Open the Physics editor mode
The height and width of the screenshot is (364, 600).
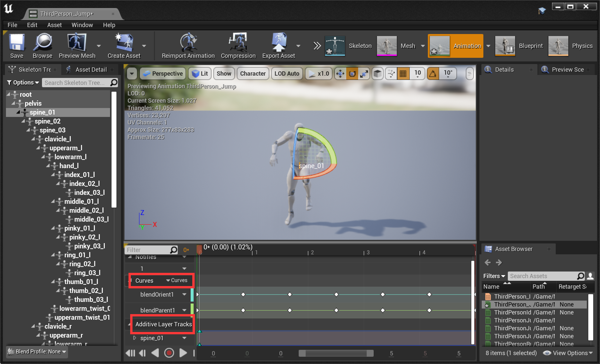pos(571,46)
